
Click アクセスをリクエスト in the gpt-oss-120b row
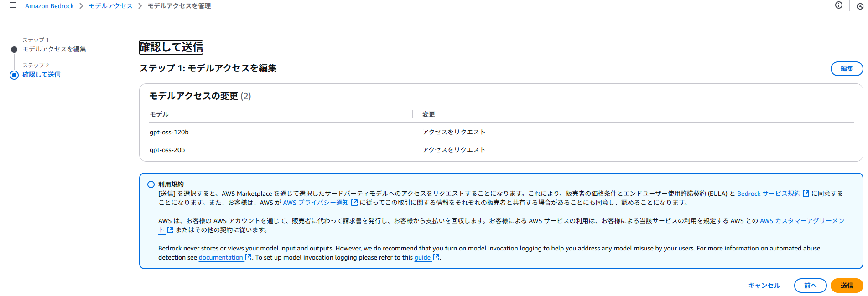pyautogui.click(x=454, y=132)
